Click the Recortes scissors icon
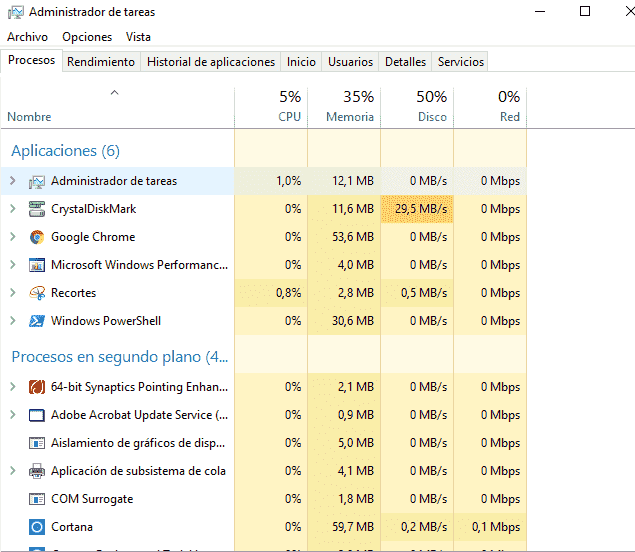The image size is (635, 552). (x=37, y=293)
